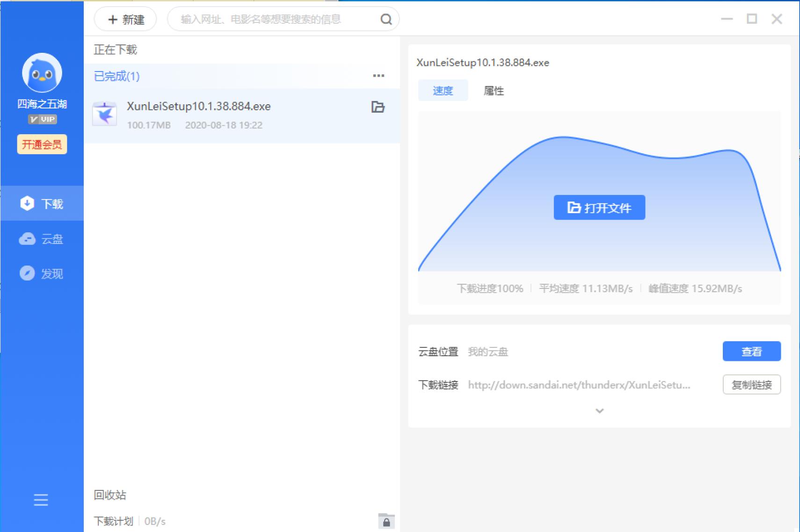Click 我的云盘 location text
Screen dimensions: 800x532
pyautogui.click(x=488, y=352)
